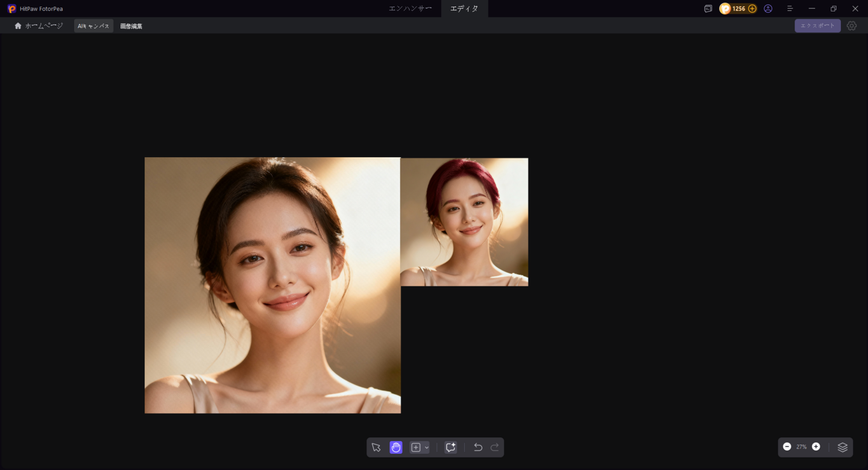This screenshot has width=868, height=470.
Task: Open the user account profile icon
Action: pyautogui.click(x=768, y=8)
